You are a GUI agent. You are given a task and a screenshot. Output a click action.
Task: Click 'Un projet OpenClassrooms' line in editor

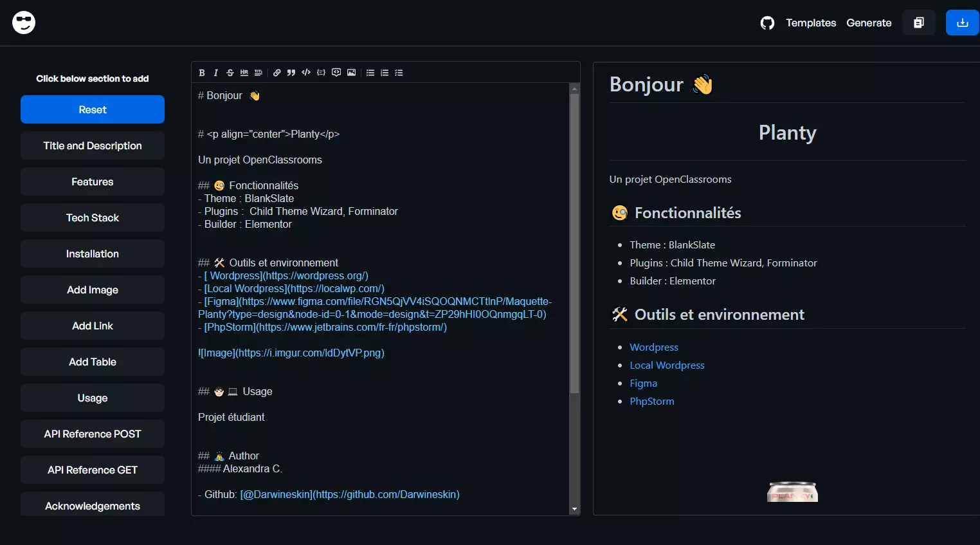coord(260,160)
